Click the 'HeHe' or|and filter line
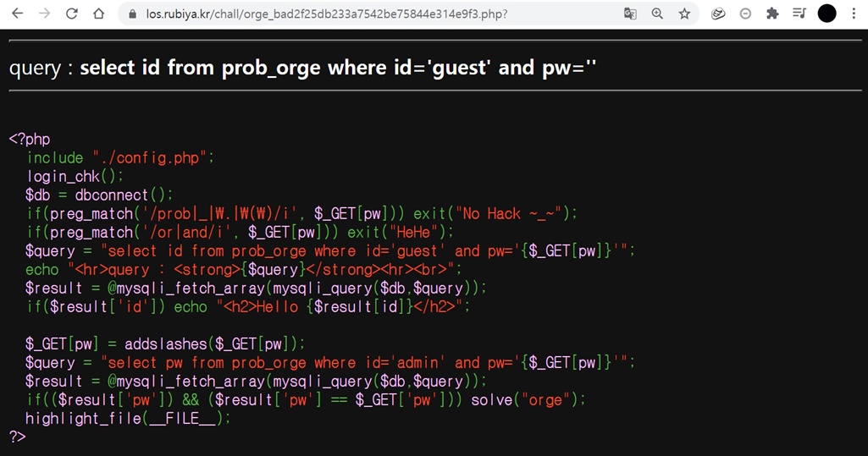 pos(240,232)
